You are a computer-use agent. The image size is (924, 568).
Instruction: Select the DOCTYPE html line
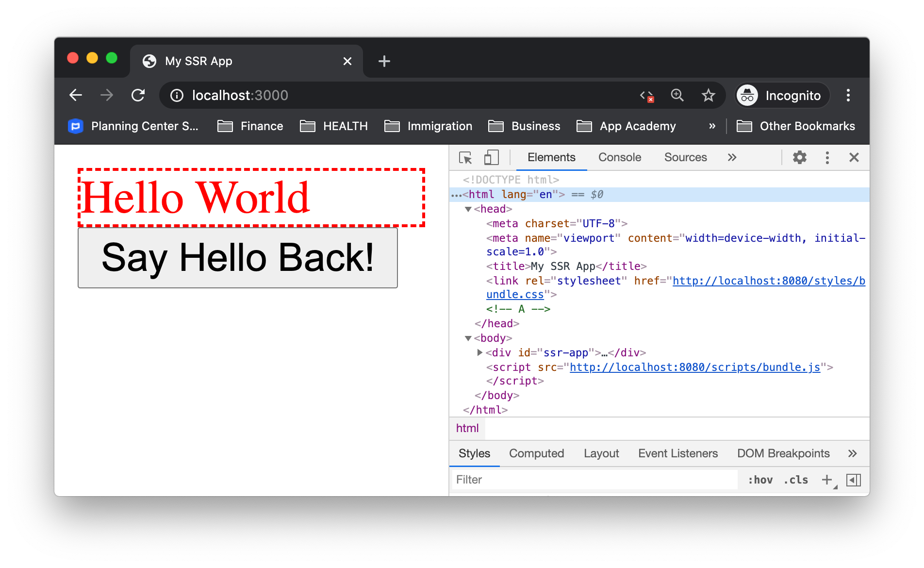coord(511,180)
